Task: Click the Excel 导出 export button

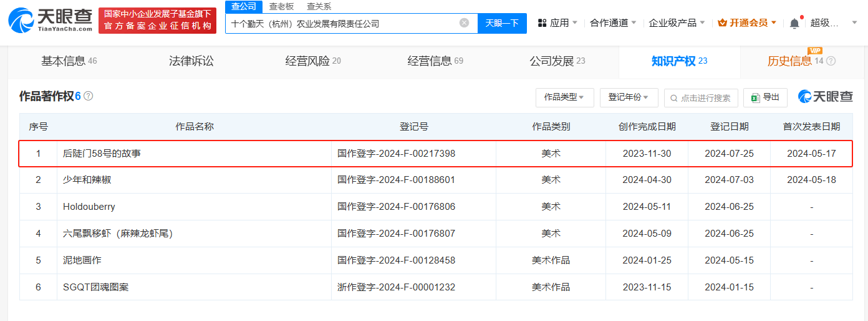Action: 765,97
